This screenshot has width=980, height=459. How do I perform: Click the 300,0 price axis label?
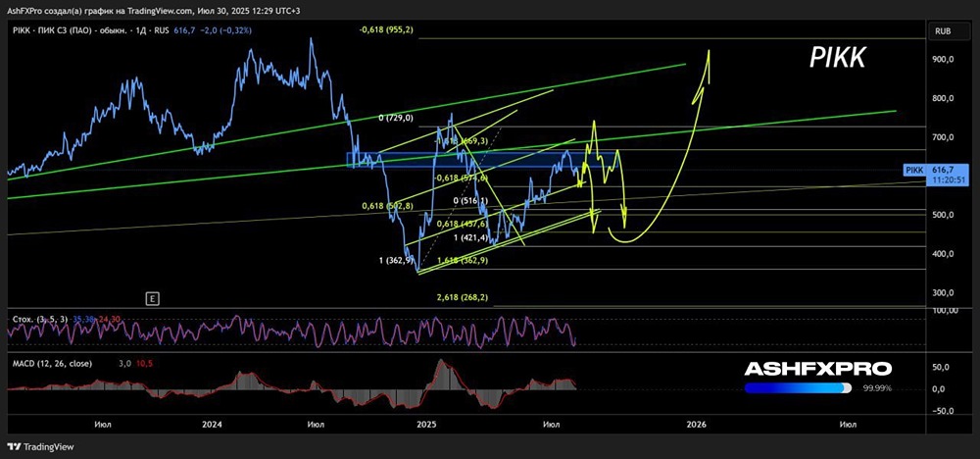pos(944,292)
